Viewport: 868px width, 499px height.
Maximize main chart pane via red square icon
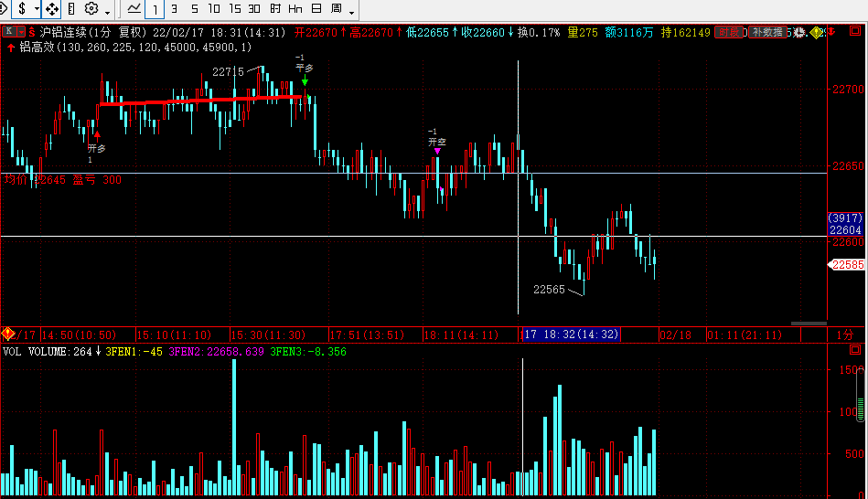[854, 31]
